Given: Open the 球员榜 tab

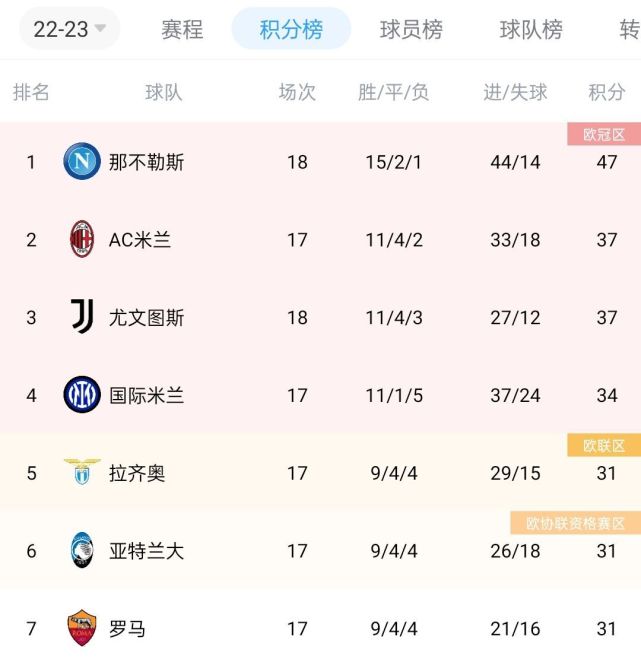Looking at the screenshot, I should coord(411,29).
